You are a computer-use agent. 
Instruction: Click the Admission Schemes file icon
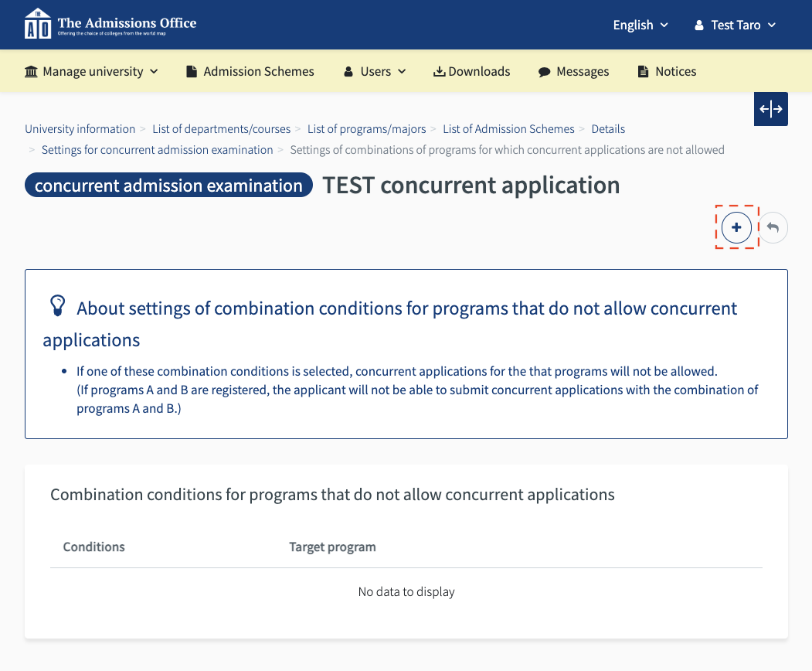tap(192, 71)
